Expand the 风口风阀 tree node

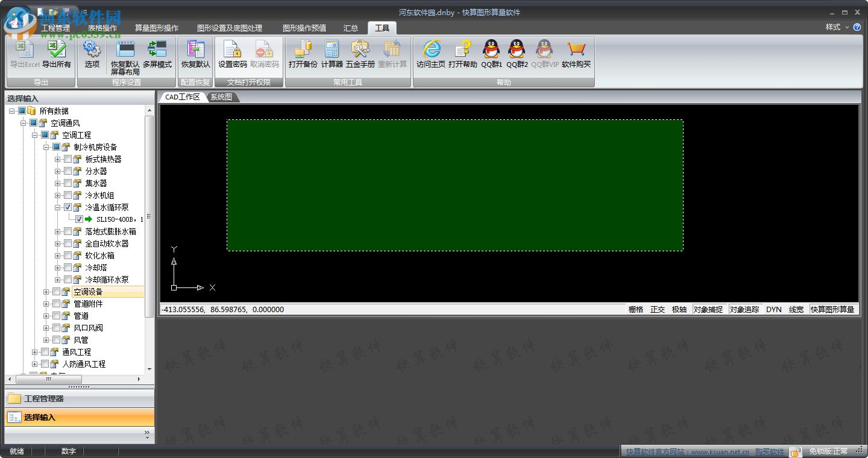[46, 328]
